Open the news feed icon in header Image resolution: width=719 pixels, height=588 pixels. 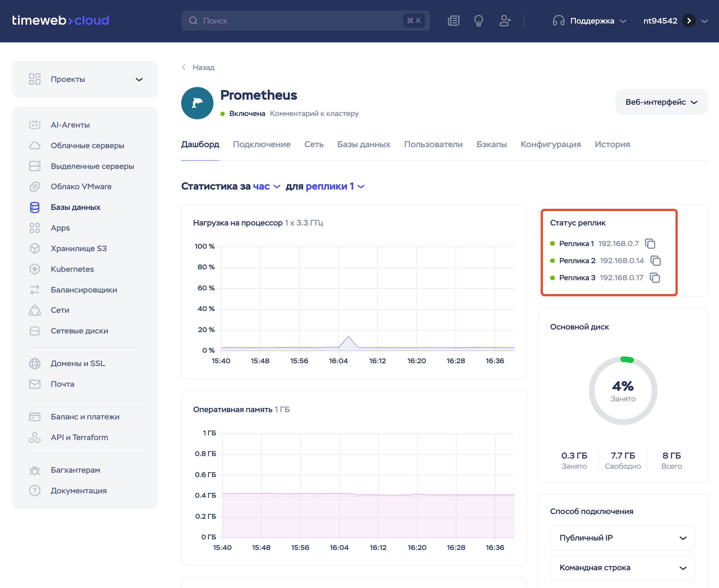coord(453,21)
